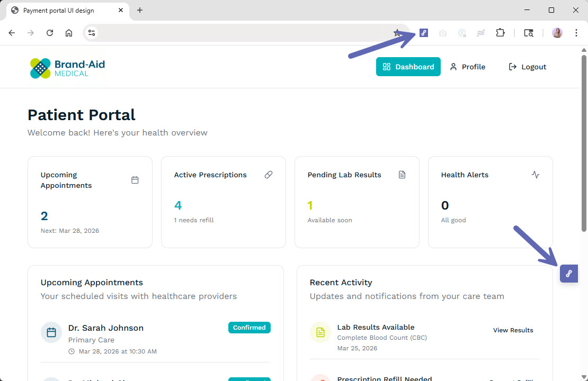
Task: Click the page vertical scrollbar thumb
Action: pyautogui.click(x=584, y=143)
